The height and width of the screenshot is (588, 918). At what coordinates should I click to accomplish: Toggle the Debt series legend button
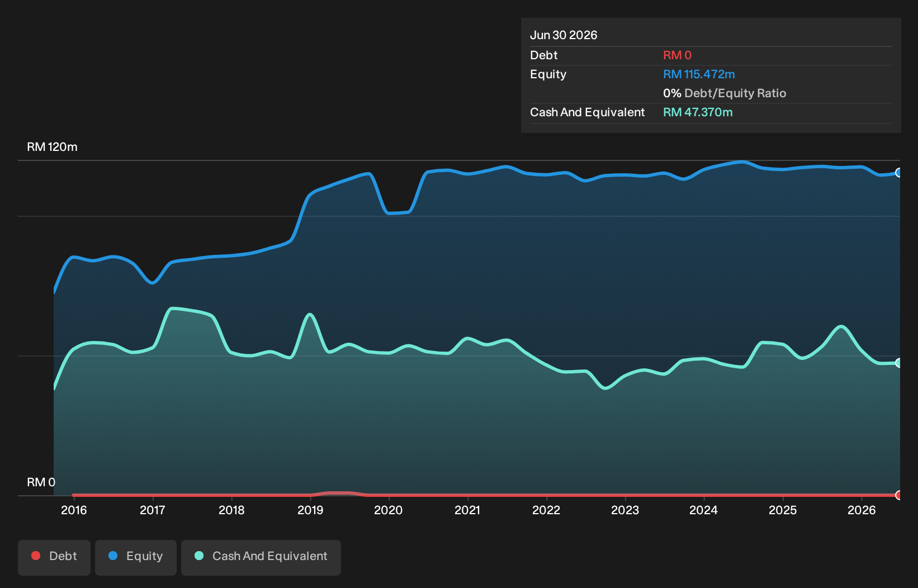(x=54, y=557)
